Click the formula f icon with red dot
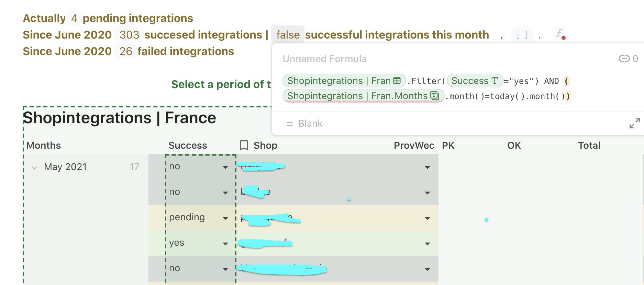 [560, 34]
